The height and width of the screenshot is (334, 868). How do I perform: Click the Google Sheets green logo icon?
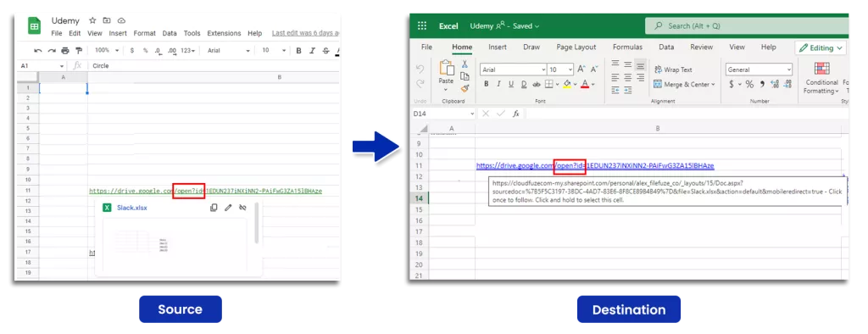(x=34, y=25)
